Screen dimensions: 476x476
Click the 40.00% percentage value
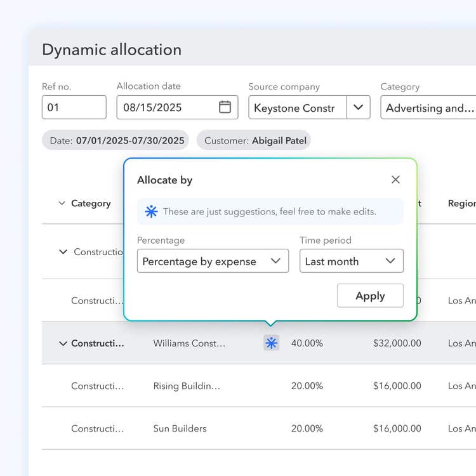click(x=307, y=343)
